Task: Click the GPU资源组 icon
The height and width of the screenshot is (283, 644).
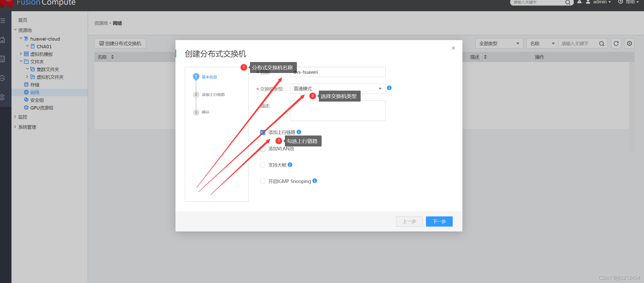Action: (26, 107)
